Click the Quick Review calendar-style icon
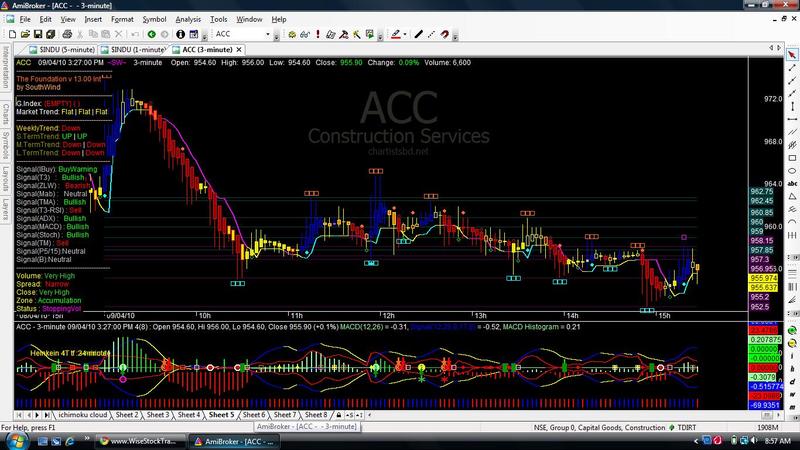The image size is (800, 450). (x=193, y=34)
